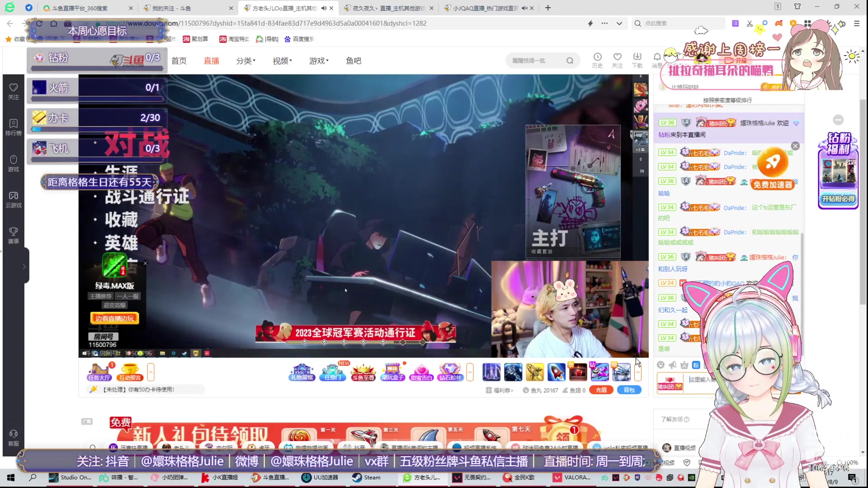868x488 pixels.
Task: Unmute the 小JQAQ直播 browser tab
Action: pos(524,8)
